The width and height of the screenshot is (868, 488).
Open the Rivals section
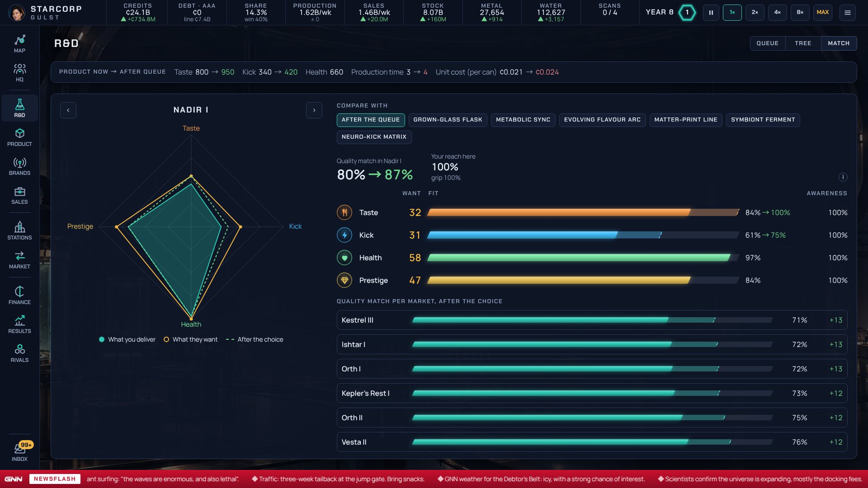click(19, 353)
